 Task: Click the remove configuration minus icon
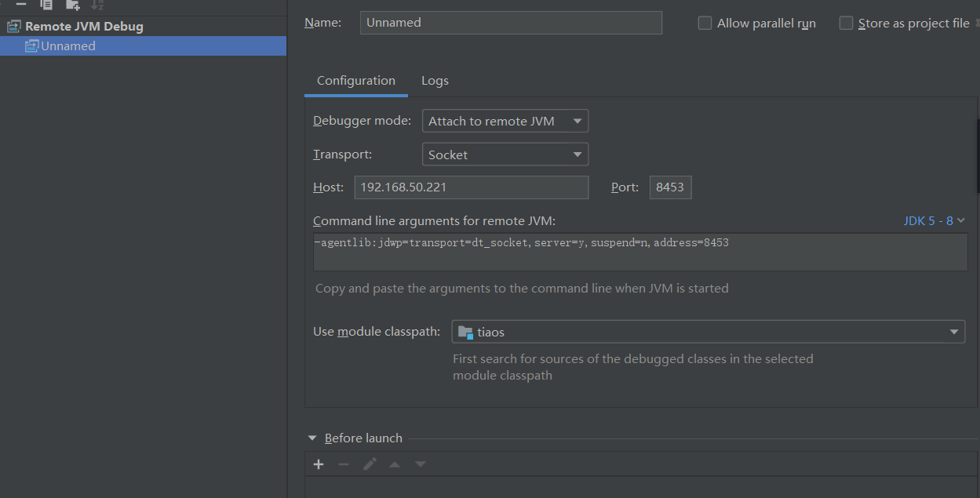(21, 4)
